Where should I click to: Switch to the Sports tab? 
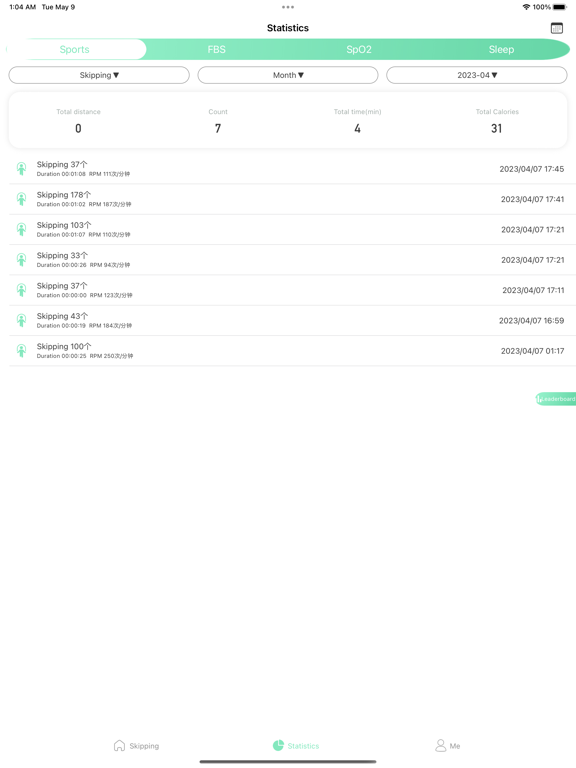(74, 49)
